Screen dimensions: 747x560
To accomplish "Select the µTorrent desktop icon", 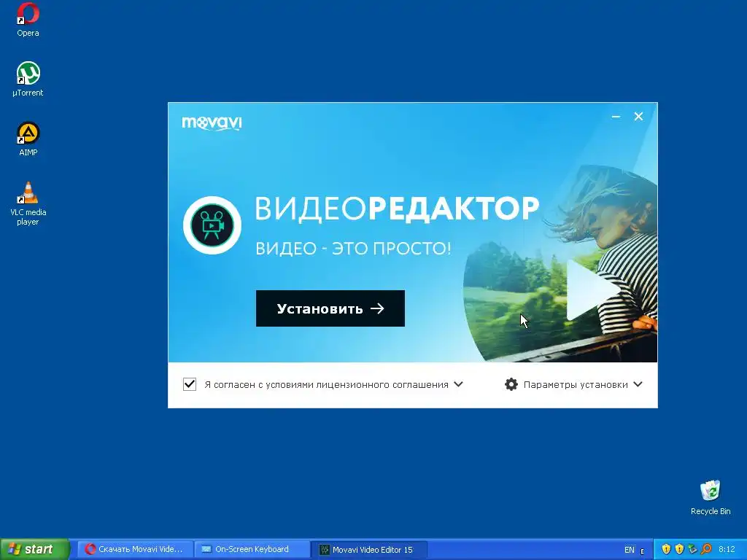I will click(x=28, y=79).
